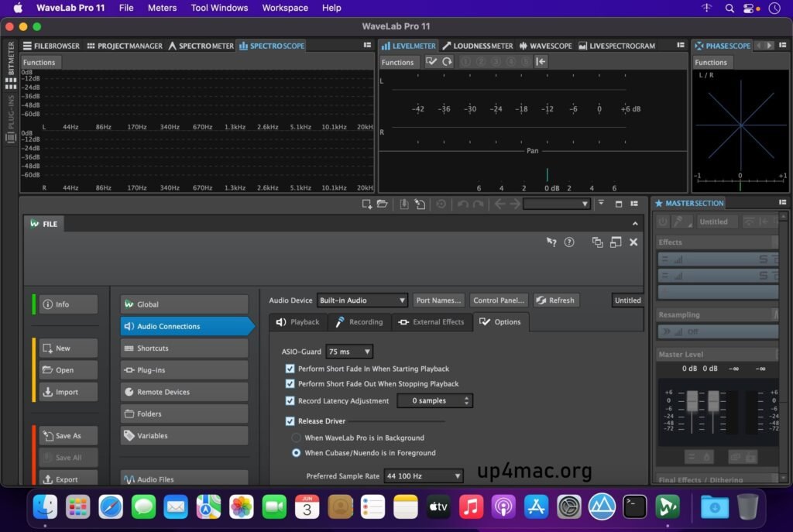793x532 pixels.
Task: Select 'When WaveLab Pro is in Background' option
Action: [296, 437]
